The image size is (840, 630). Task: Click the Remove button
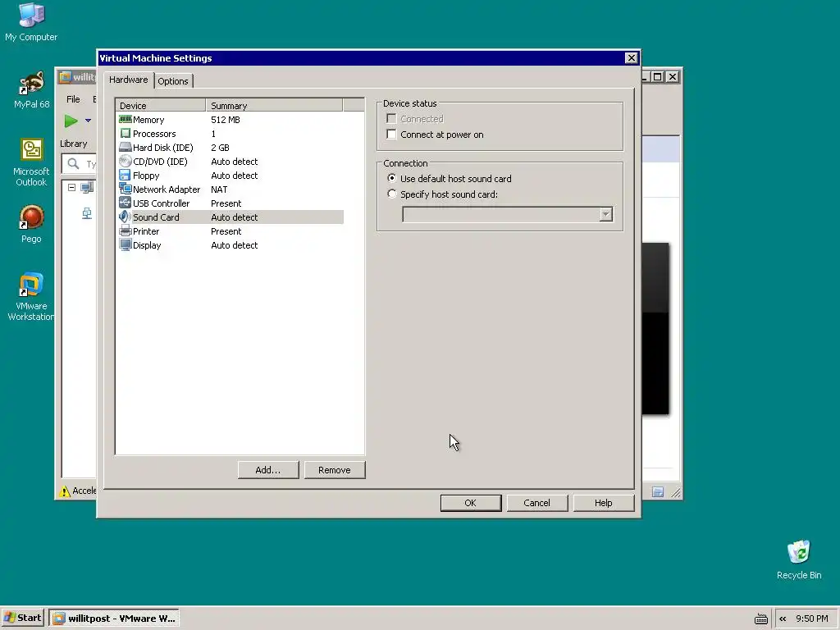(x=335, y=470)
